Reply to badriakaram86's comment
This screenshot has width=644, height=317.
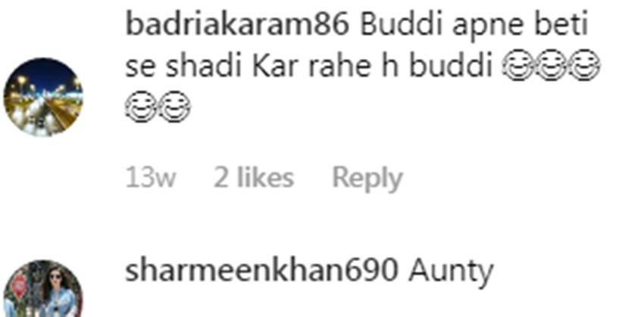pyautogui.click(x=367, y=179)
